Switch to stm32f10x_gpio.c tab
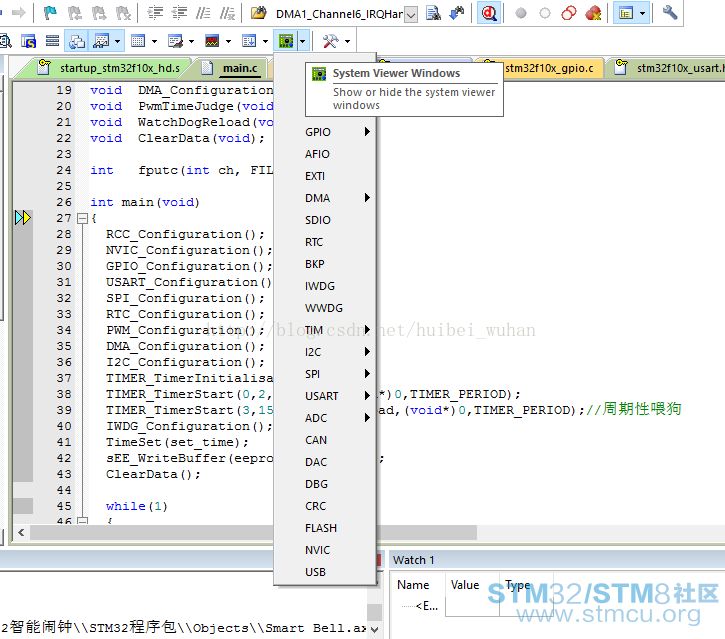 tap(548, 68)
